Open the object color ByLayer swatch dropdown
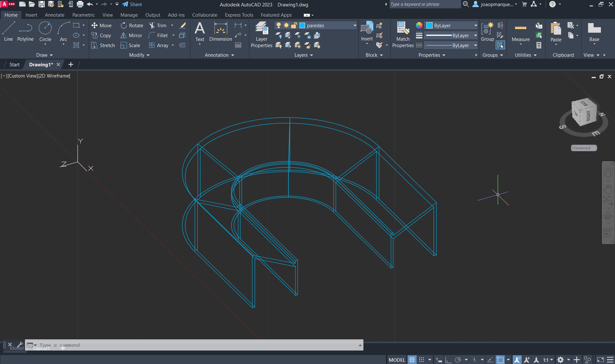 476,25
